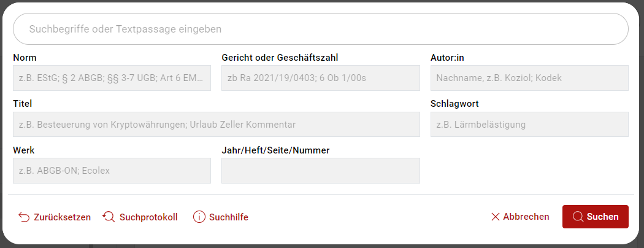644x248 pixels.
Task: Select the Gericht oder Geschäftszahl field
Action: tap(320, 78)
